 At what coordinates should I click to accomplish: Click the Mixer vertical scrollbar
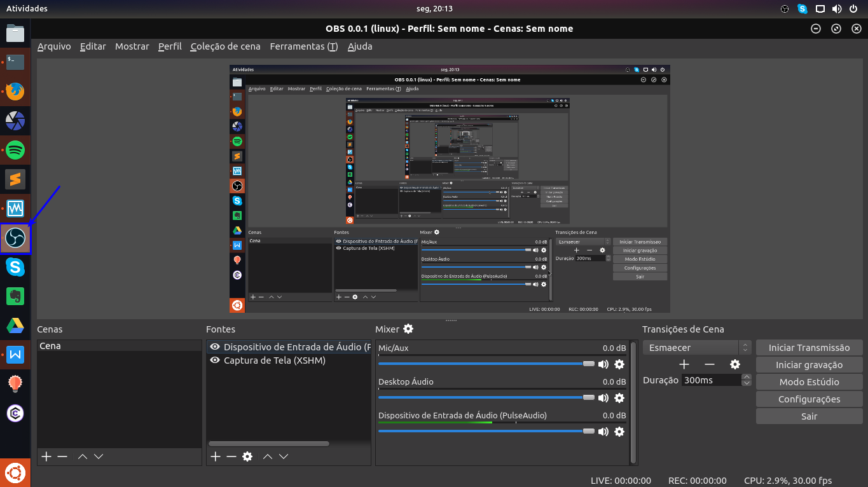[x=633, y=402]
